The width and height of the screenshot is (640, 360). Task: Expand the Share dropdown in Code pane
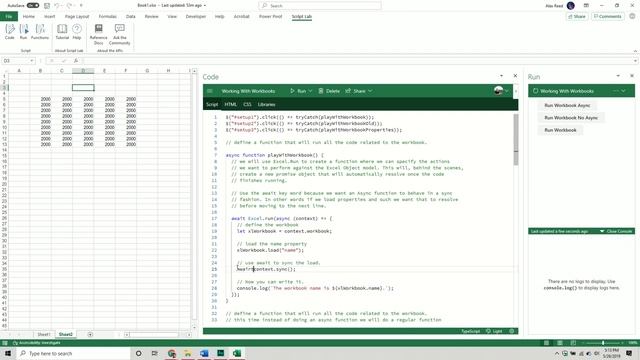tap(370, 91)
